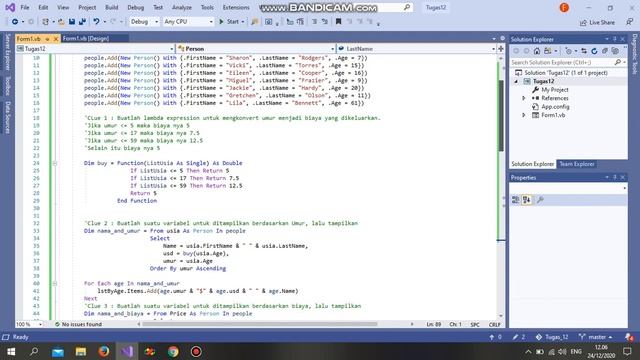Switch to Form1.vb [Design] tab
The height and width of the screenshot is (360, 640).
click(x=86, y=38)
